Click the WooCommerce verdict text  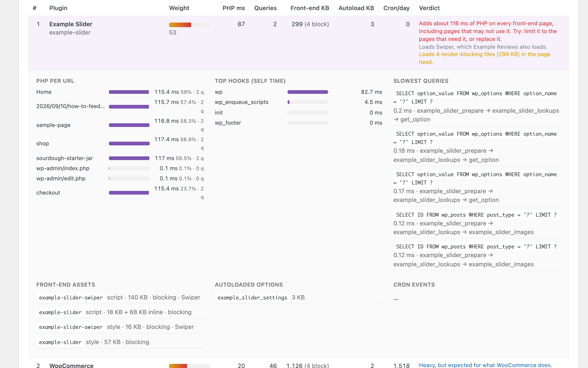pyautogui.click(x=486, y=365)
